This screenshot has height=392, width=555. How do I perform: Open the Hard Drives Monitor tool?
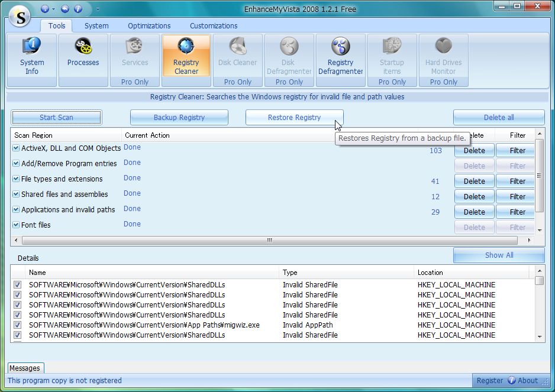coord(444,60)
